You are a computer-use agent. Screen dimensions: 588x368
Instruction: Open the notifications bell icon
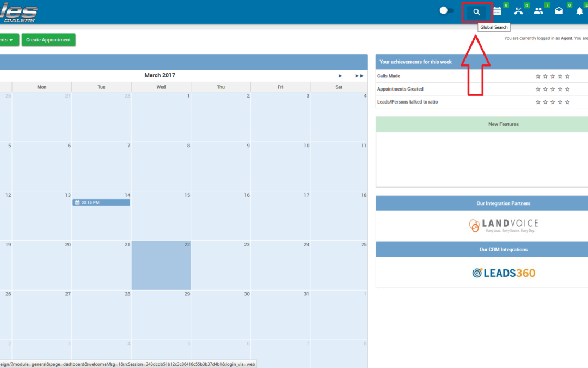click(579, 11)
